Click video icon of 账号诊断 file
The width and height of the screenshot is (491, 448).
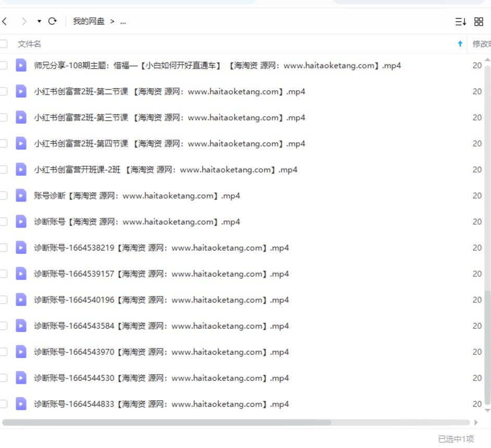(21, 195)
